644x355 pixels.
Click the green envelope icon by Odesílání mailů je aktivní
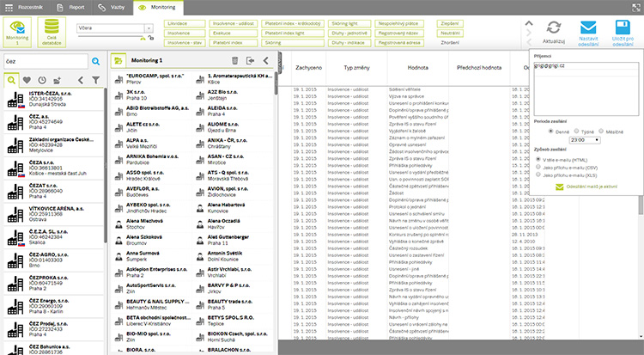click(559, 187)
